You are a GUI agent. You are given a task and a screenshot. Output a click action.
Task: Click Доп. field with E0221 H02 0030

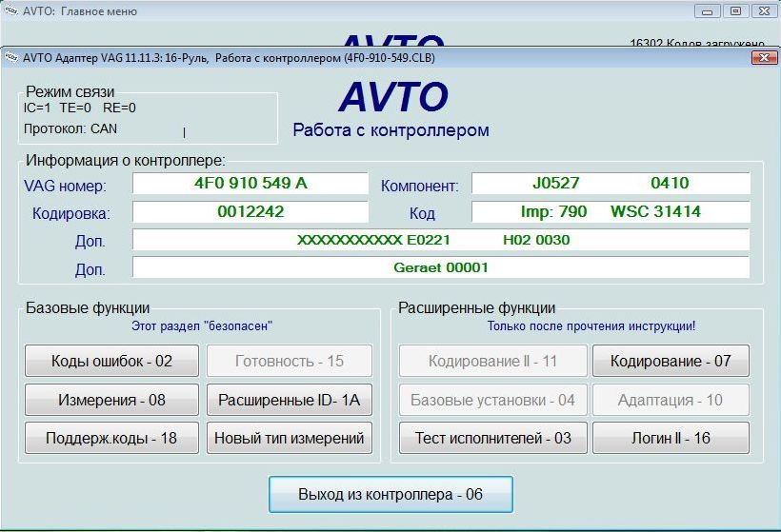441,240
